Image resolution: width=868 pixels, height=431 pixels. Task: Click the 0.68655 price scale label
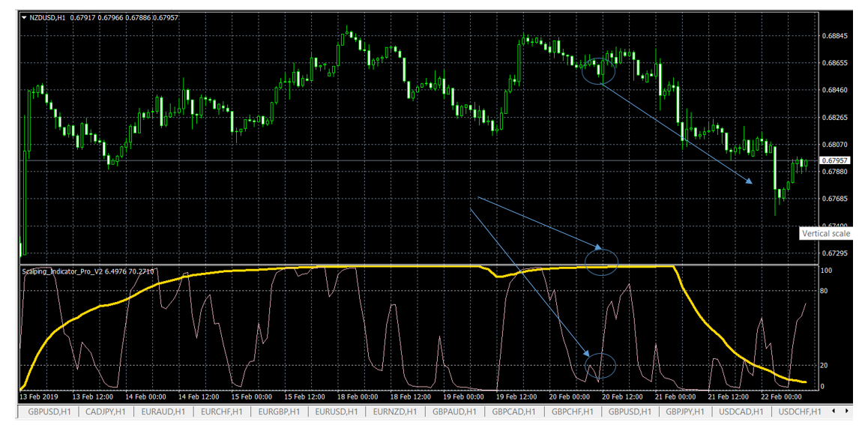pos(834,63)
